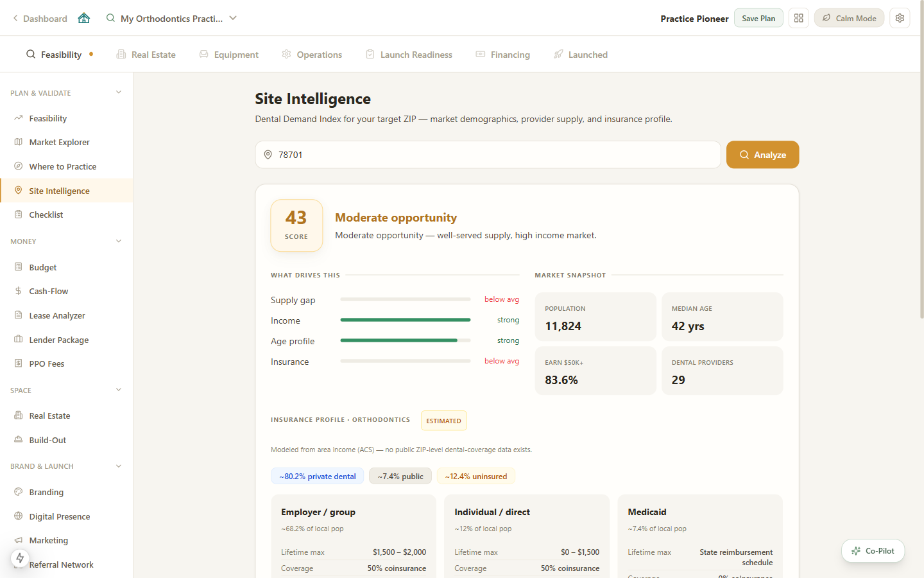Open the Co-Pilot assistant
The image size is (924, 578).
pos(873,551)
